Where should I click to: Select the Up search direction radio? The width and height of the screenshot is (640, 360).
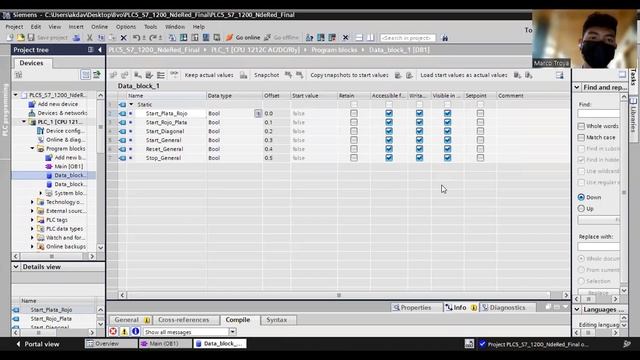click(x=581, y=209)
